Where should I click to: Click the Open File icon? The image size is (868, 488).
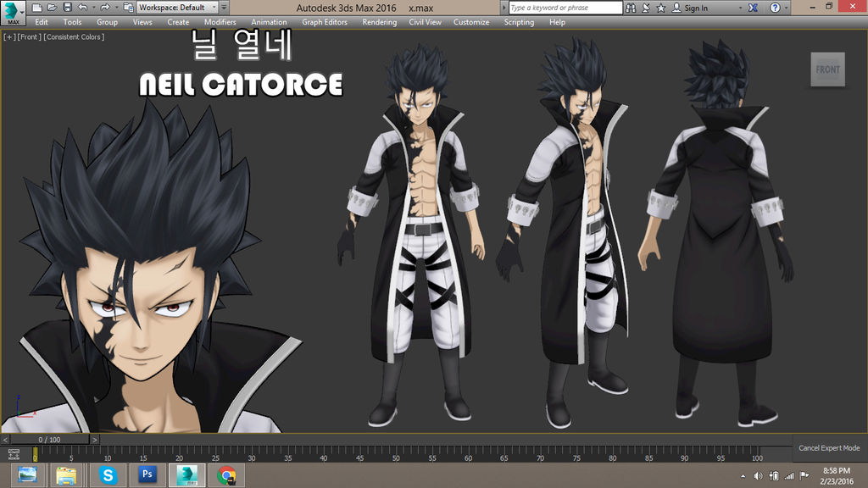(52, 7)
